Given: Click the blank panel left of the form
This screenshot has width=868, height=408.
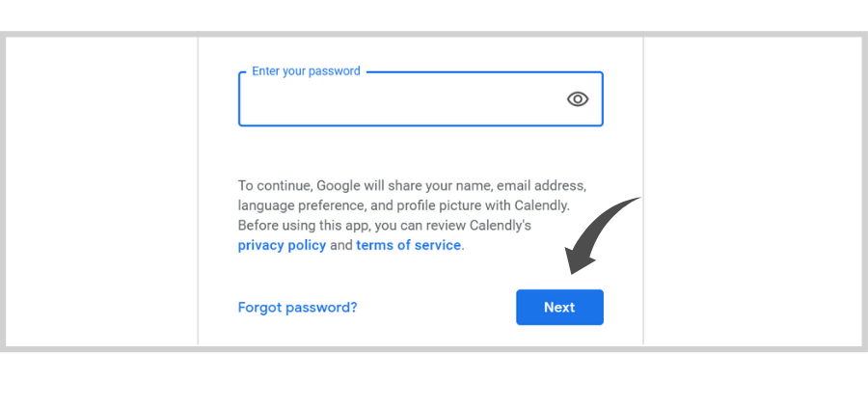Looking at the screenshot, I should pos(101,191).
